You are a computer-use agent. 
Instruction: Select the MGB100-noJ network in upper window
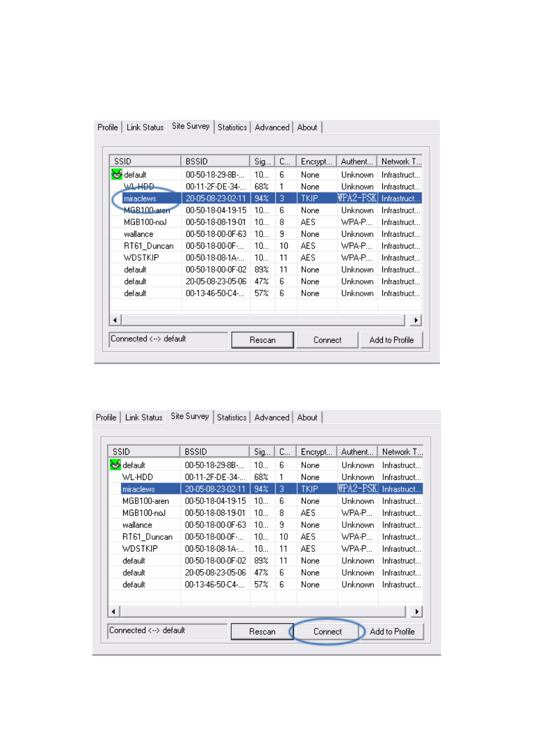(266, 222)
